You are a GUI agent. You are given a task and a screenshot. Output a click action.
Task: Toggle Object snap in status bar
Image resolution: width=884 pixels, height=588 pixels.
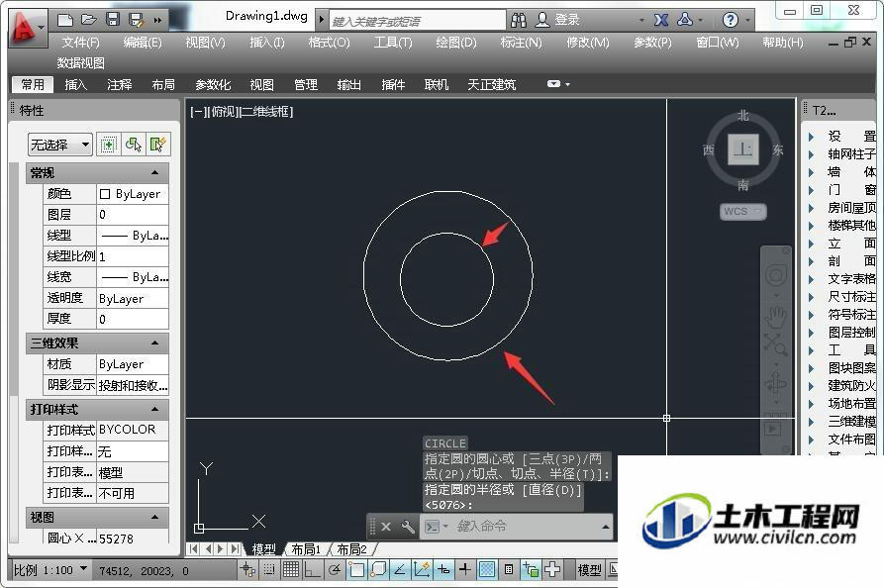point(356,569)
